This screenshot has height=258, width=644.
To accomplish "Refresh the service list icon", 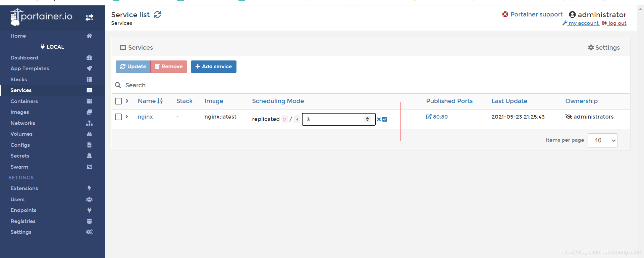I will pyautogui.click(x=157, y=14).
